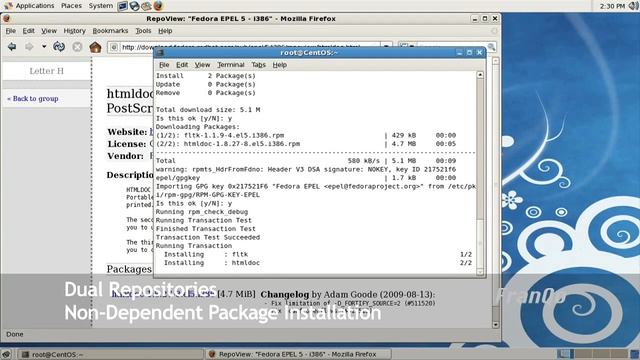640x360 pixels.
Task: Open Firefox History menu
Action: tap(74, 31)
